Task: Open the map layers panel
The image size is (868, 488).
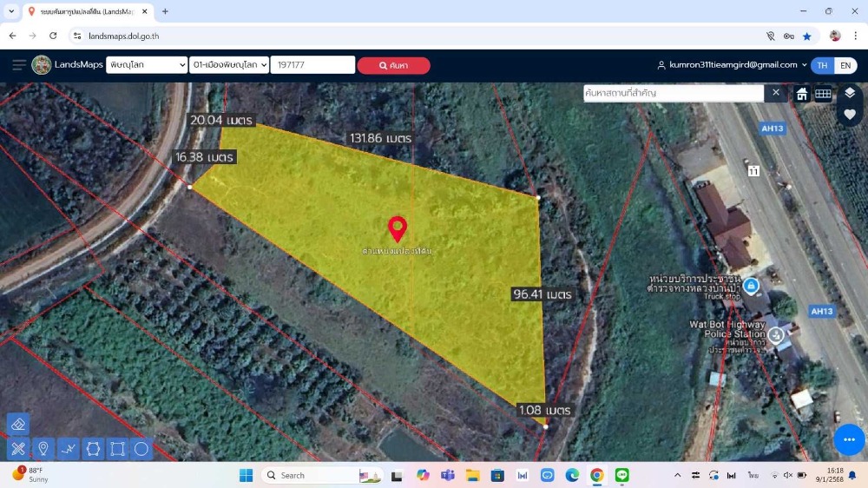Action: coord(849,93)
